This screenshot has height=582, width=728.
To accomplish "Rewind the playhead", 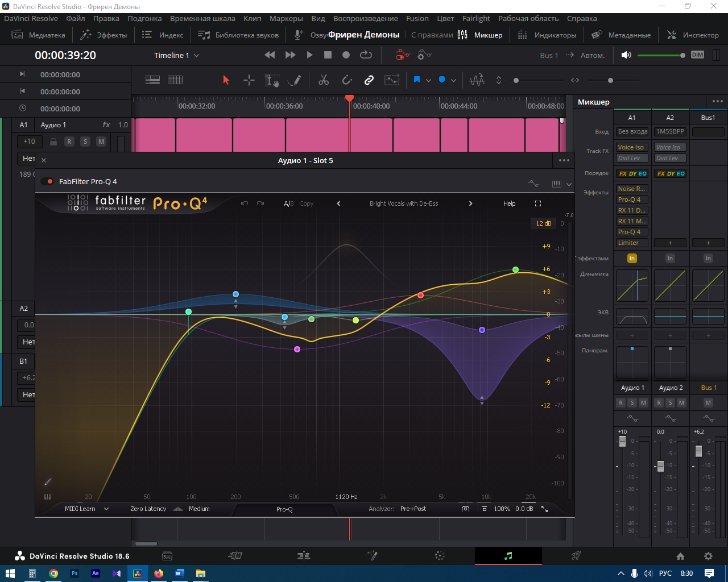I will (270, 55).
